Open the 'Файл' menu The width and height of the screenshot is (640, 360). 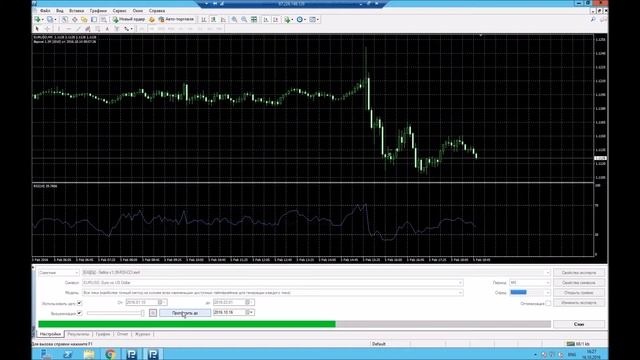point(45,11)
